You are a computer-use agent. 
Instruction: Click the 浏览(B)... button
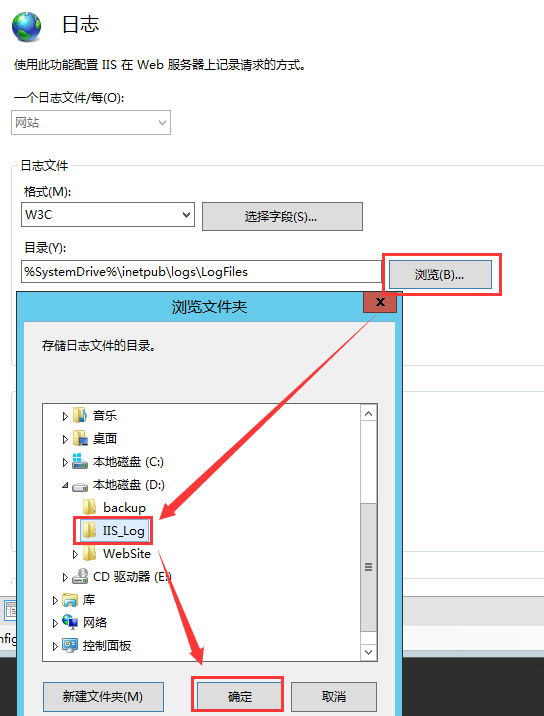440,274
